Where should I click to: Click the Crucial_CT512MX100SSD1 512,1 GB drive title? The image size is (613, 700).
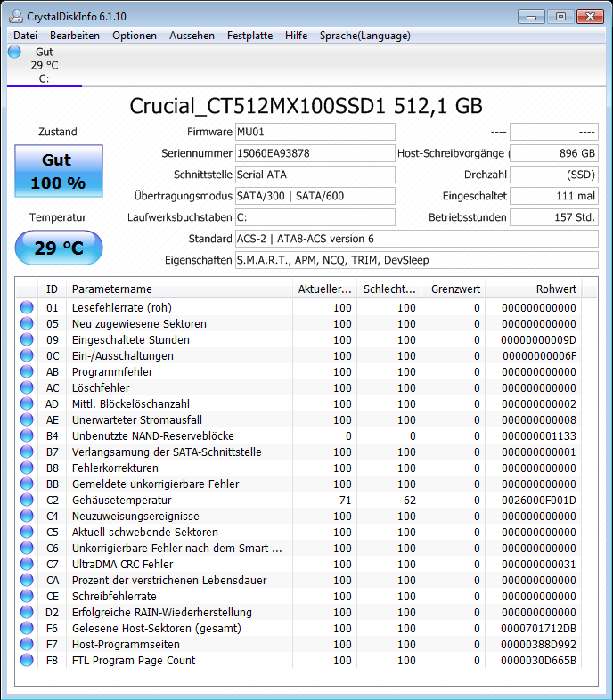306,106
